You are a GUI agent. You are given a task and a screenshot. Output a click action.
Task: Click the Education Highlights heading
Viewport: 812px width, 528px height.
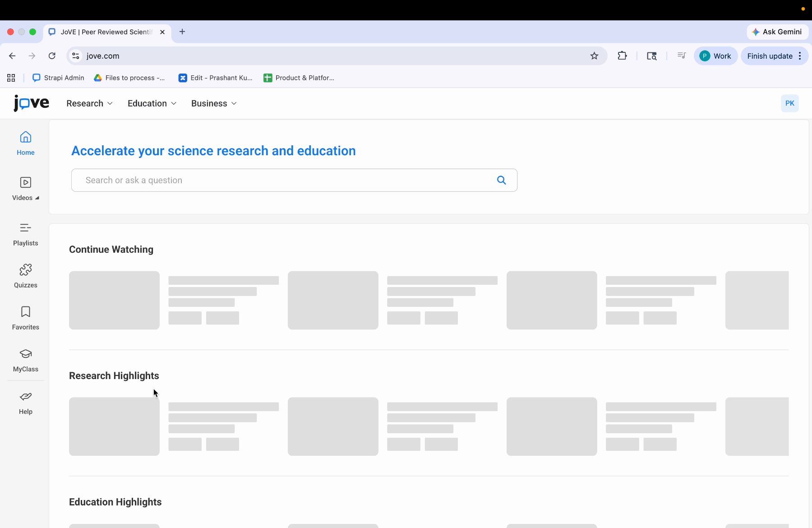pos(115,502)
